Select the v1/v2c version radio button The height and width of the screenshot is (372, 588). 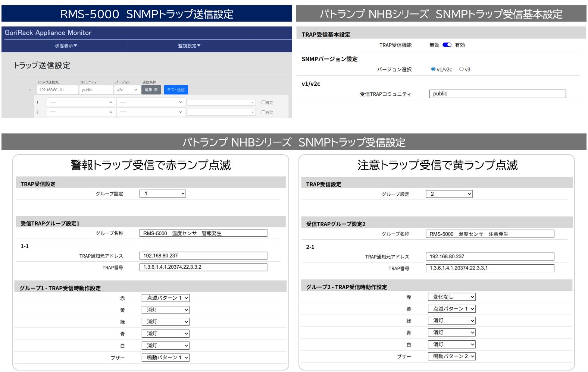click(x=433, y=69)
